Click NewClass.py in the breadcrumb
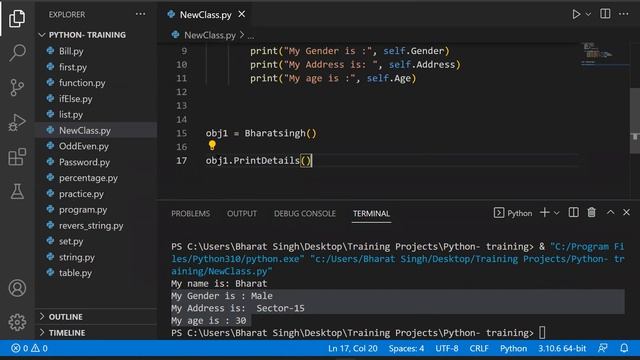Screen dimensions: 640x360 210,35
